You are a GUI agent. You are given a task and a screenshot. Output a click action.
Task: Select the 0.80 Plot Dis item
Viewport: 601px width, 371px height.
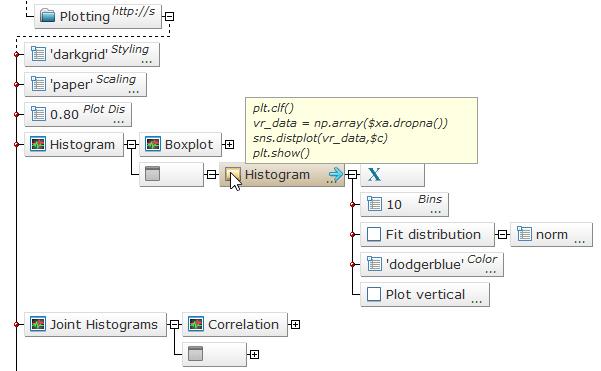point(78,114)
